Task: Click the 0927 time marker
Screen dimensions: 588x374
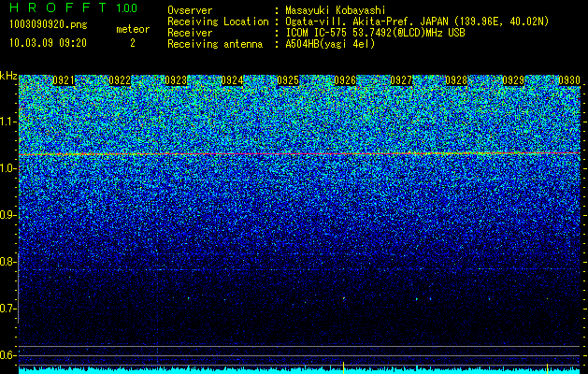Action: point(401,80)
